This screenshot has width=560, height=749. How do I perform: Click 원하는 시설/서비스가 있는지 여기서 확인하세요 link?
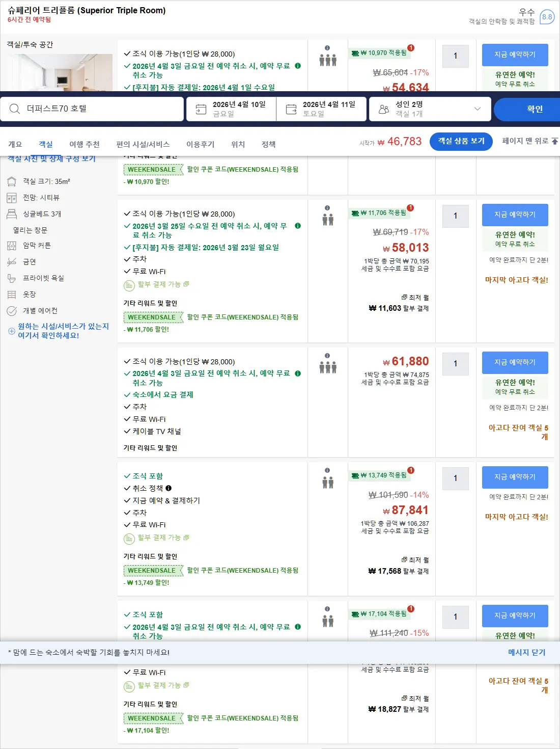63,331
